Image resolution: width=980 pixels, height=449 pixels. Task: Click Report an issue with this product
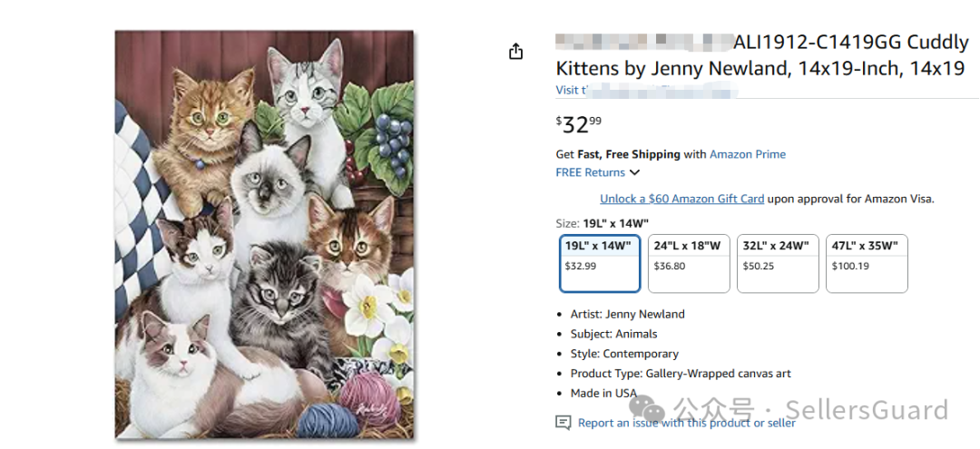[x=686, y=423]
